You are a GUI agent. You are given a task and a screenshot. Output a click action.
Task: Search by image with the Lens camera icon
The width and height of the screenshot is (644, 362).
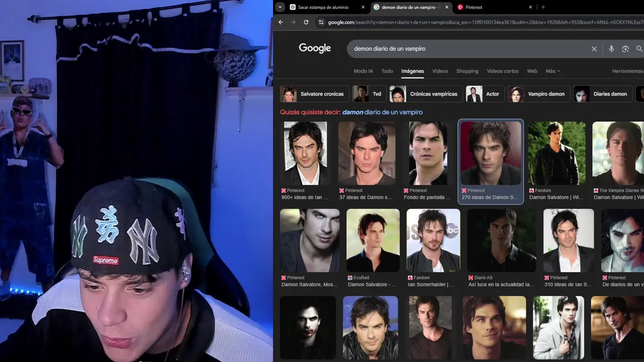[625, 49]
